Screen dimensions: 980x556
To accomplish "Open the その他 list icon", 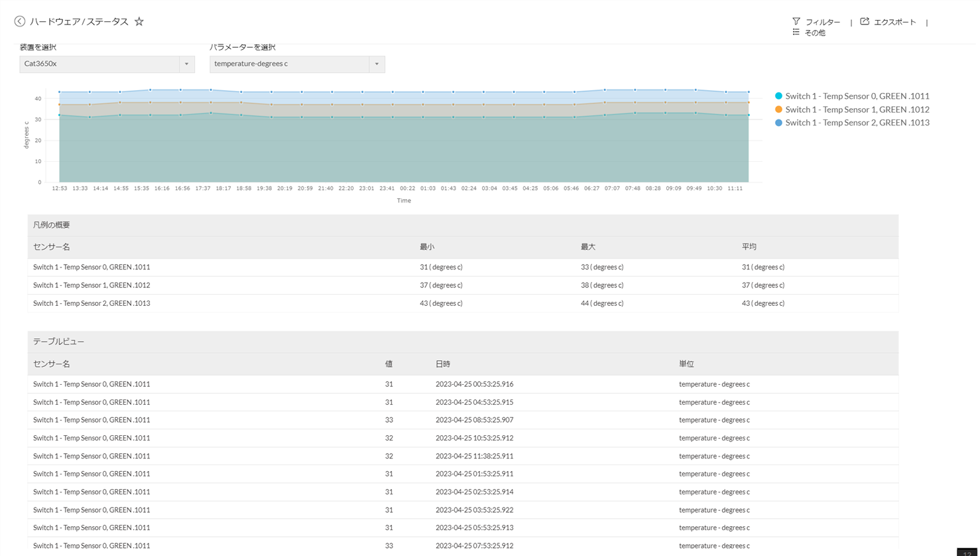I will 796,32.
